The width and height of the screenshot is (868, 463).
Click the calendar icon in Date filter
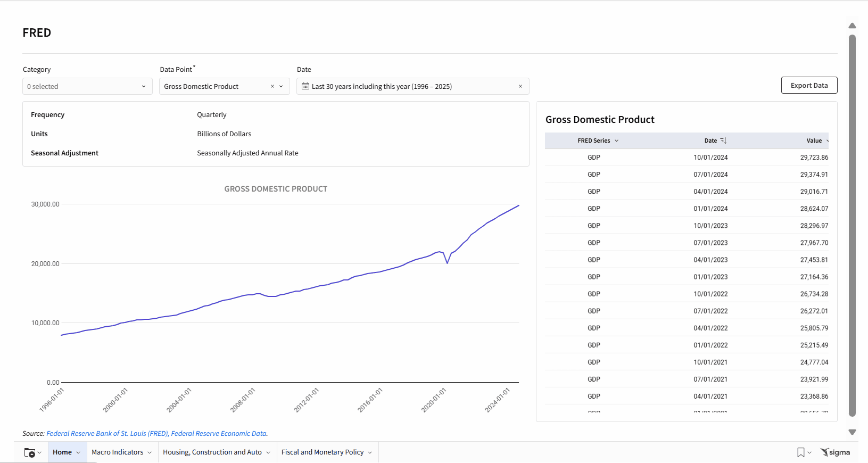click(x=305, y=86)
